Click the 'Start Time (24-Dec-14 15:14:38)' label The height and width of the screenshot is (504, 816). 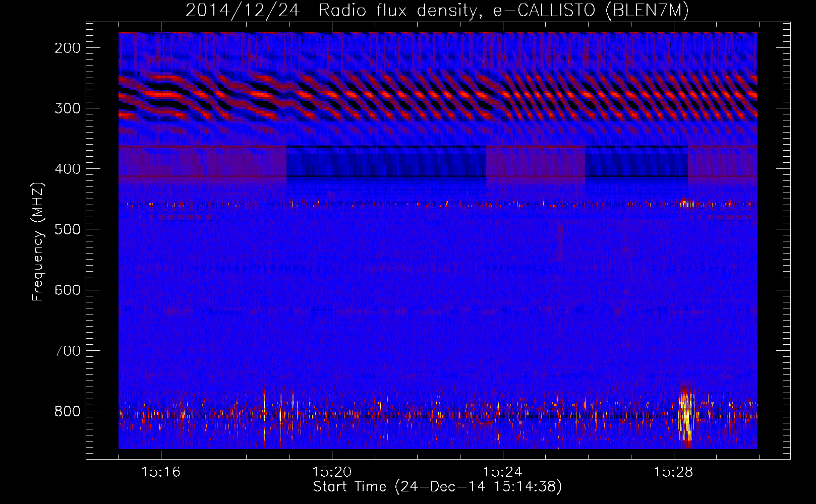pyautogui.click(x=437, y=487)
